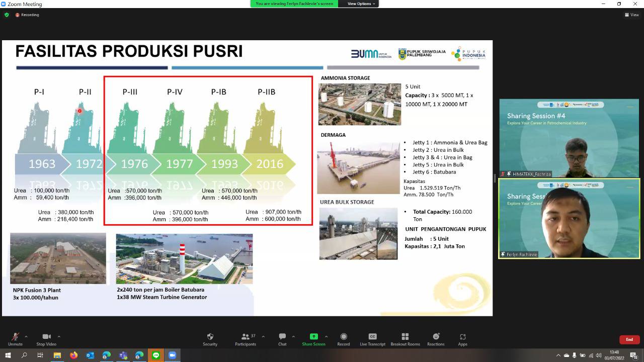Click 'Kapasitas : 2,1 Juta Ton' text

click(435, 246)
